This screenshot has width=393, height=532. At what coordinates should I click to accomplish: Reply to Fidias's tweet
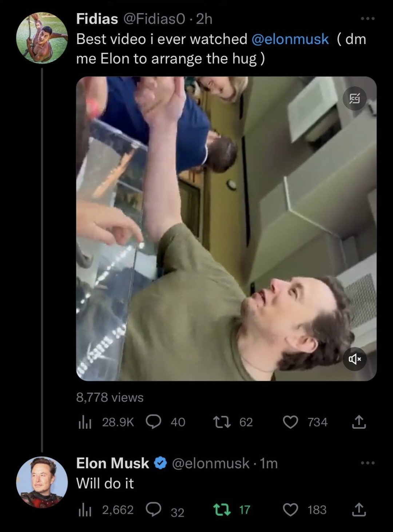(x=154, y=422)
